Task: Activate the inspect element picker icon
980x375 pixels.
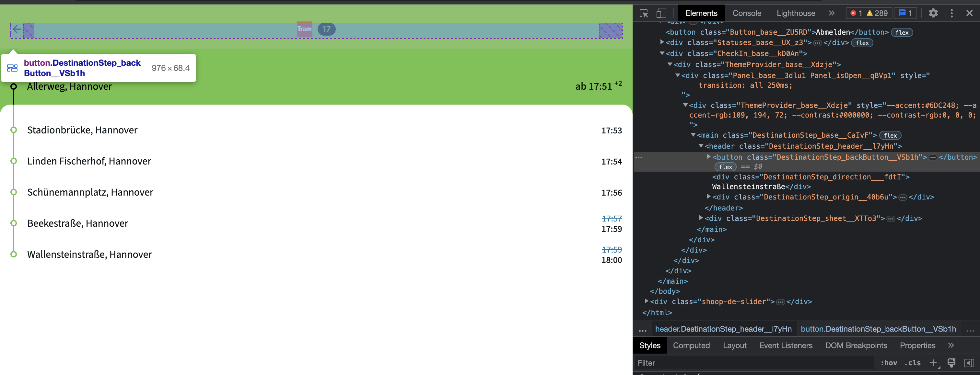Action: (644, 13)
